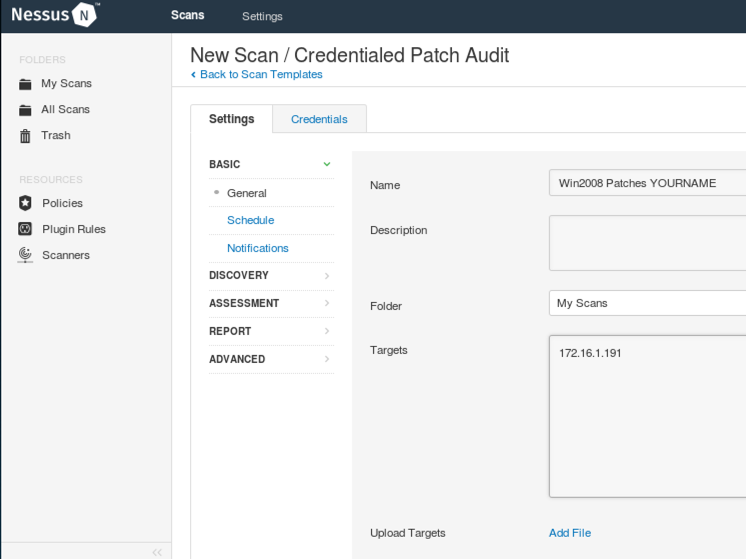Expand the REPORT section
The width and height of the screenshot is (746, 559).
[327, 331]
